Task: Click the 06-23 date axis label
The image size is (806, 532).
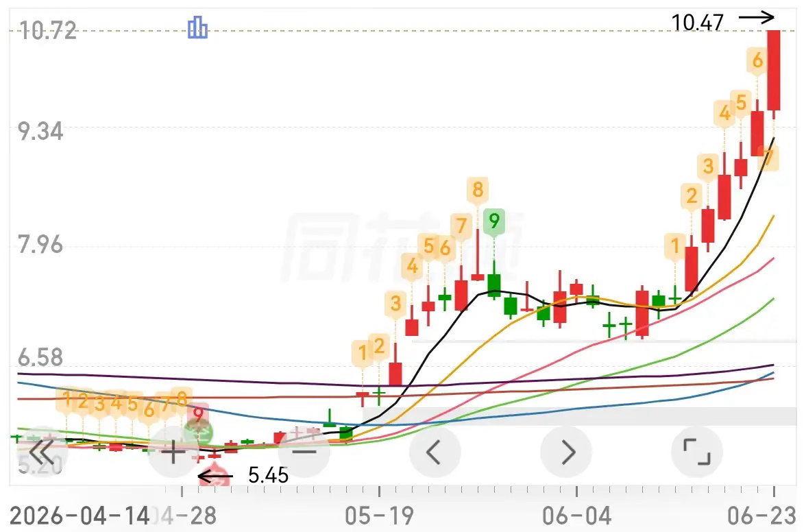Action: pyautogui.click(x=762, y=516)
